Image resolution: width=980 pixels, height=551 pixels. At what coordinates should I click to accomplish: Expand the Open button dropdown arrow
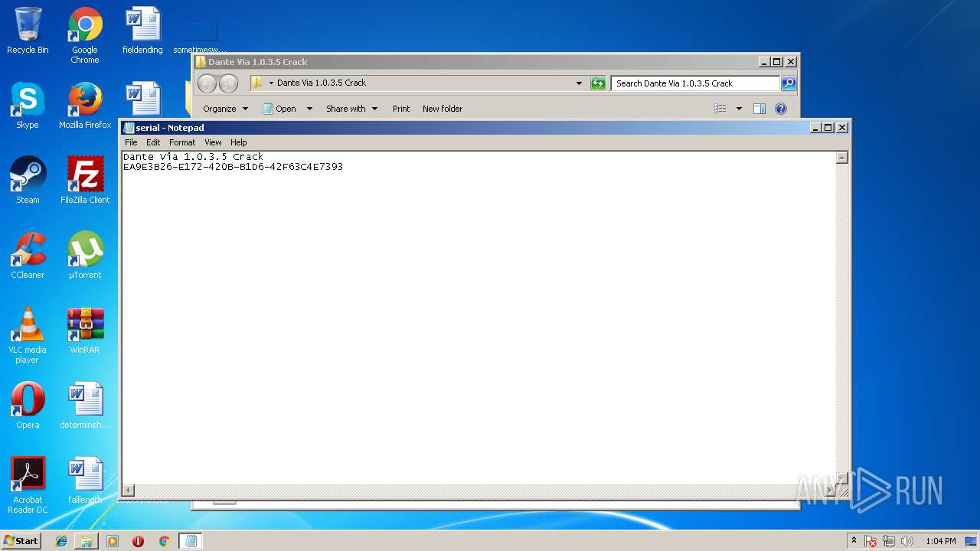pyautogui.click(x=309, y=109)
